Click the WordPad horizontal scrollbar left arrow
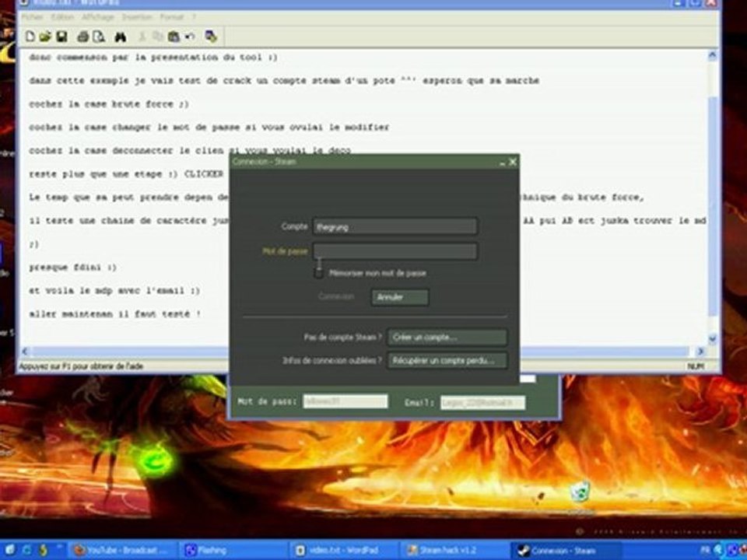Viewport: 747px width, 560px height. coord(25,352)
